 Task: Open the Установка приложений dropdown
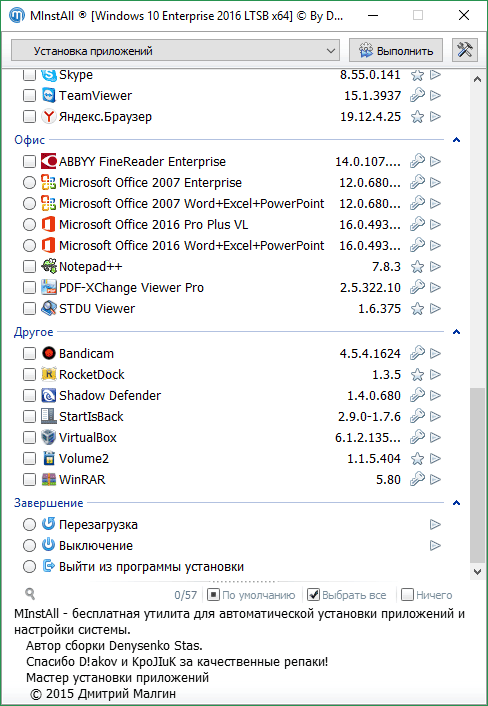pos(175,50)
